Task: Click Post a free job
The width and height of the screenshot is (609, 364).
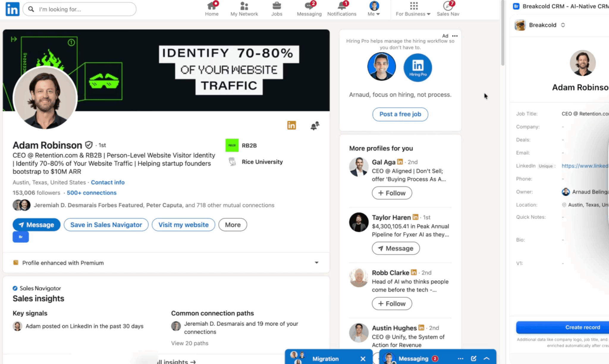Action: point(400,114)
